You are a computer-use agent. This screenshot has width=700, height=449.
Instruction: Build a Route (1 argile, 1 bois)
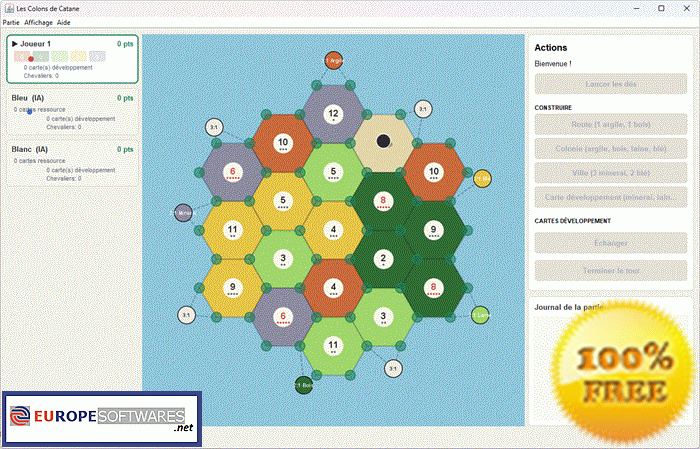point(611,125)
